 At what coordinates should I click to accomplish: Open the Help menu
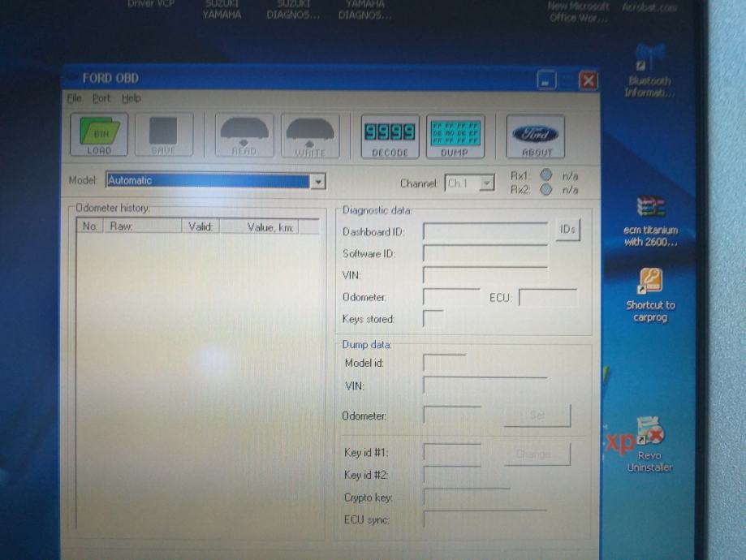coord(132,98)
